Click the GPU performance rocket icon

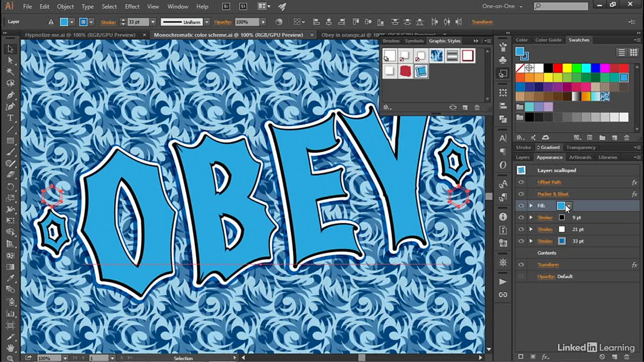(282, 7)
